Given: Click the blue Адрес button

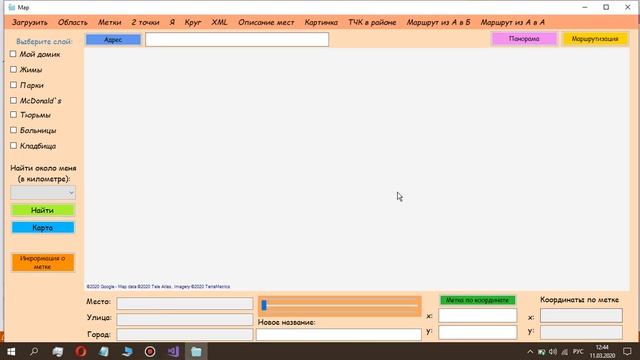Looking at the screenshot, I should (x=113, y=40).
